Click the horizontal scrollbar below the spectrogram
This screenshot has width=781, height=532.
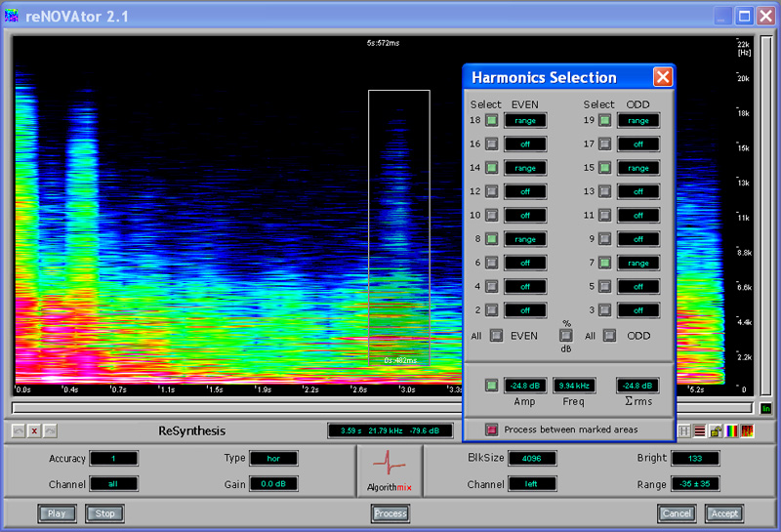pyautogui.click(x=381, y=408)
